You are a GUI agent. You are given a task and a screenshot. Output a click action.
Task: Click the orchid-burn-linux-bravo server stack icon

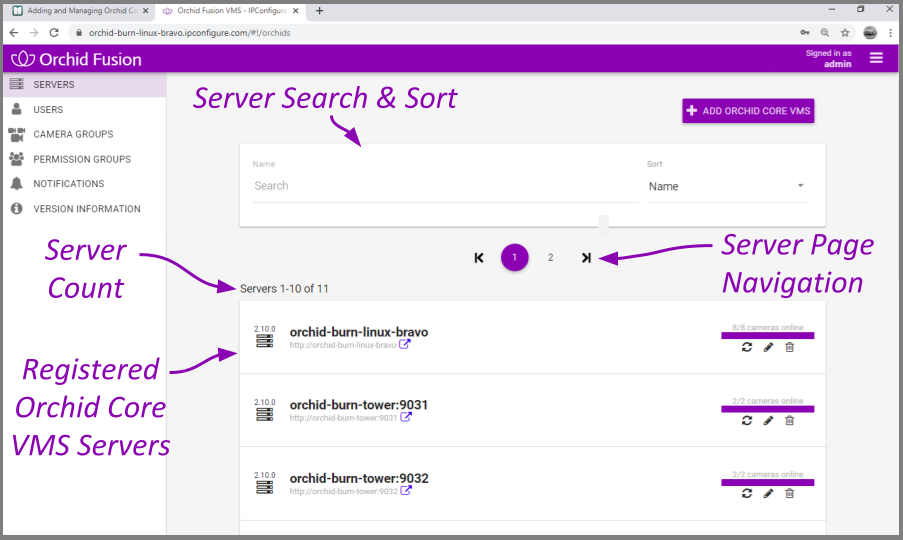coord(265,342)
